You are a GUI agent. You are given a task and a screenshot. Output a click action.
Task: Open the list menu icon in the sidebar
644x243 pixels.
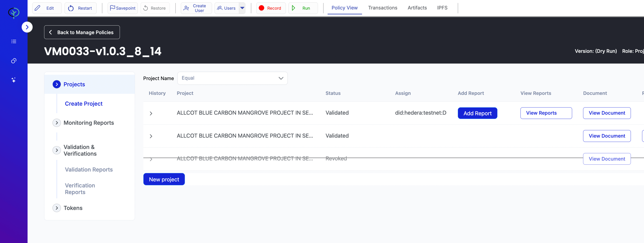[14, 41]
